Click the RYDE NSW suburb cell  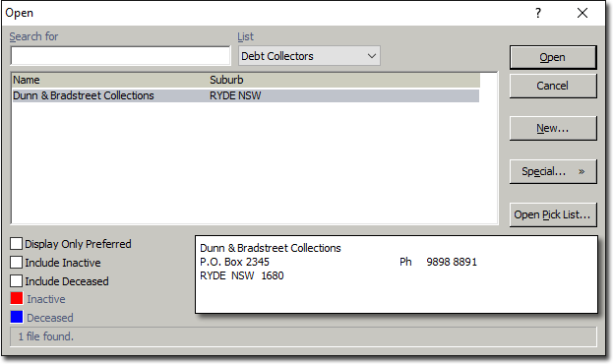(235, 95)
